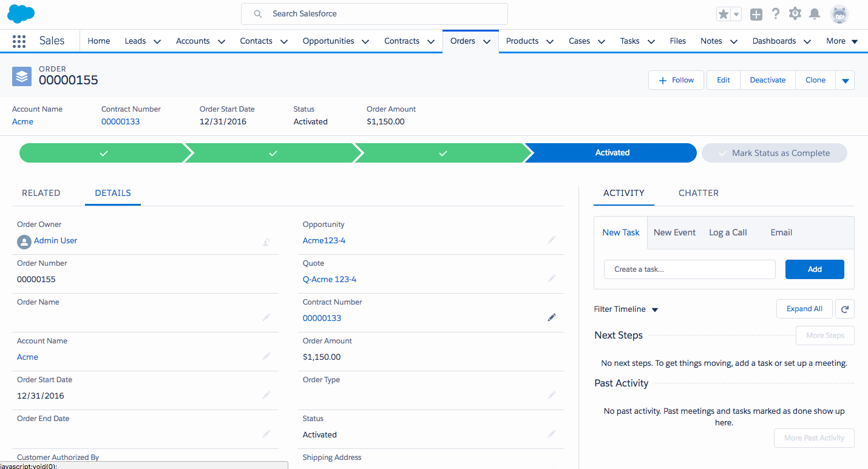Open the More navigation menu
The height and width of the screenshot is (469, 868).
[842, 41]
